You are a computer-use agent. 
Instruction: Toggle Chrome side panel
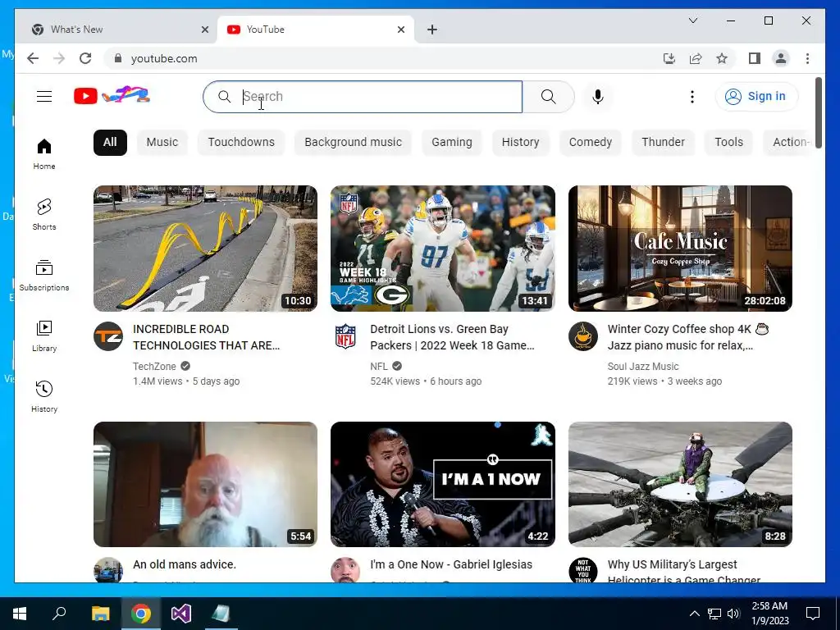point(755,58)
